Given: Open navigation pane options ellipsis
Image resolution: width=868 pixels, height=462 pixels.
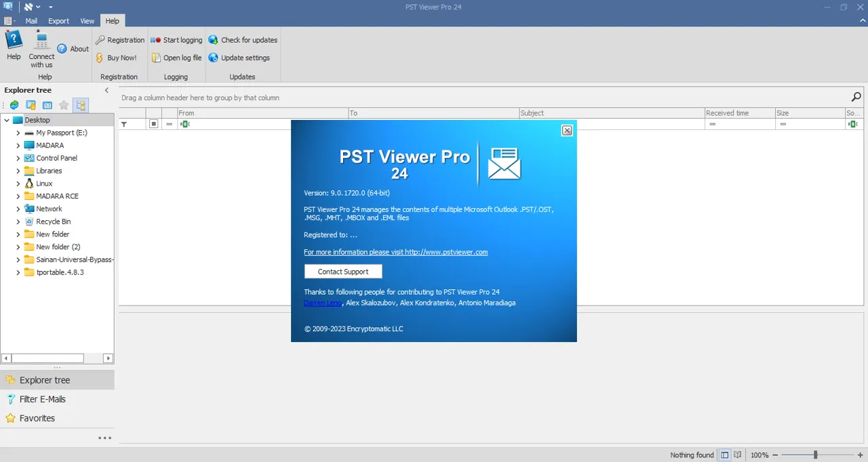Looking at the screenshot, I should tap(104, 438).
